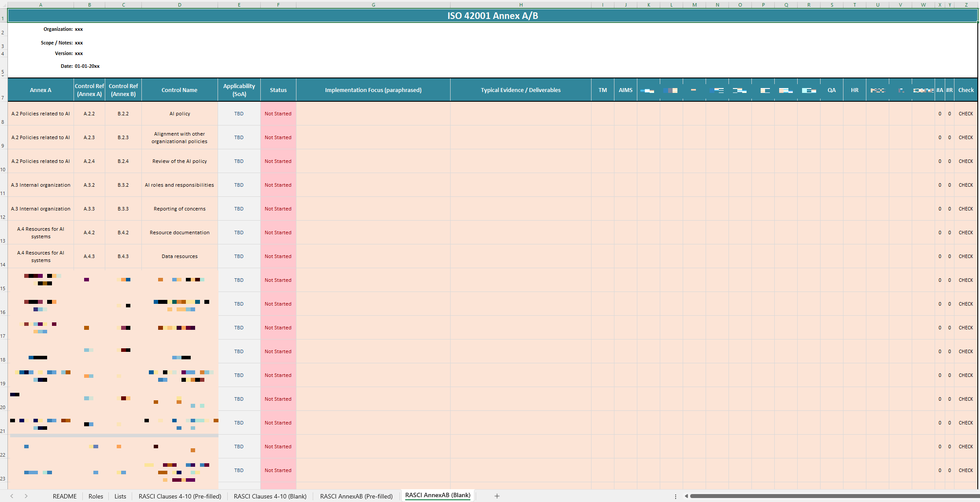Select column H header
This screenshot has height=502, width=980.
521,5
